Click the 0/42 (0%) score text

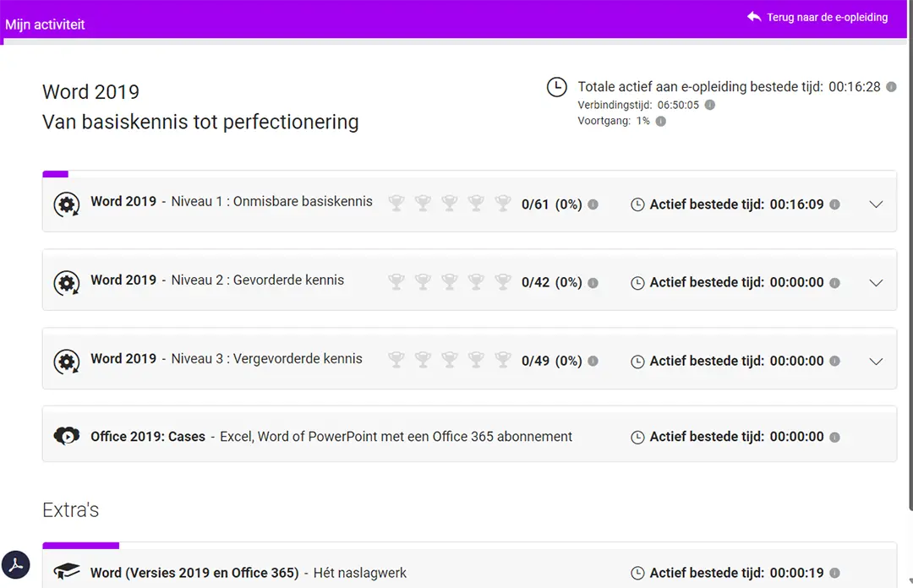tap(551, 282)
